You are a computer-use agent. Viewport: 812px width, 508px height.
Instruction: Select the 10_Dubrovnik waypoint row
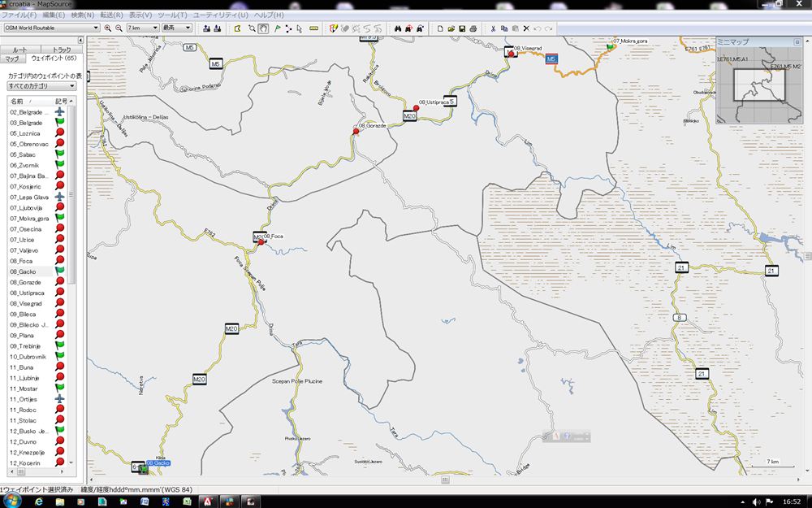point(37,357)
